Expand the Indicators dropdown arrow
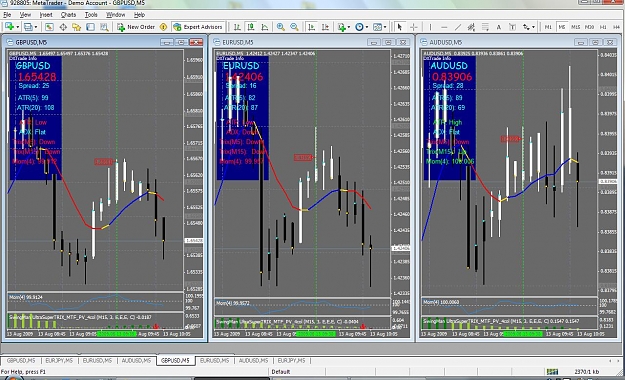This screenshot has height=380, width=625. (349, 27)
